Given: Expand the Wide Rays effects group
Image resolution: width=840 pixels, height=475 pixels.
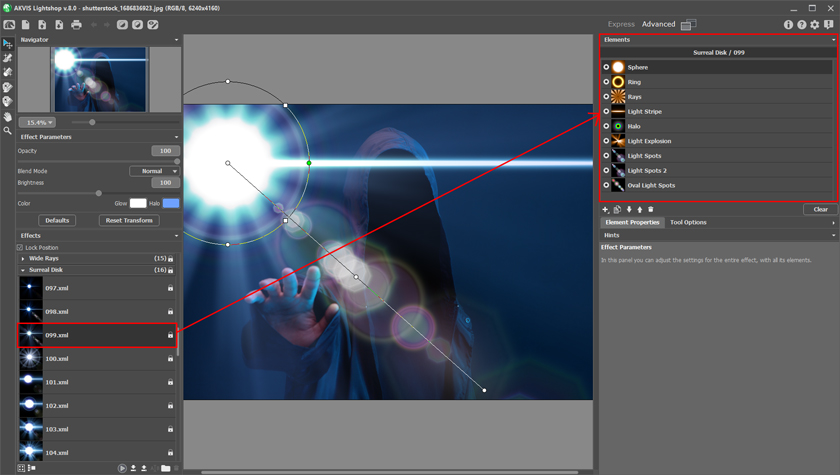Looking at the screenshot, I should 22,259.
